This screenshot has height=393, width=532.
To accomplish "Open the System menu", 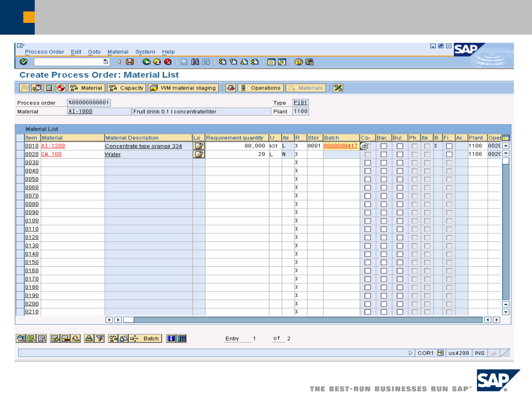I will (x=145, y=52).
